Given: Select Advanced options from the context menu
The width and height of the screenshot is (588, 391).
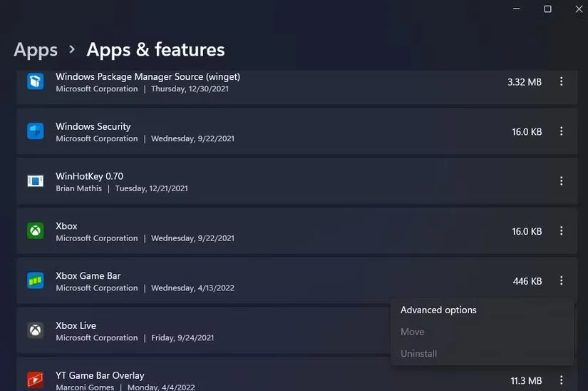Looking at the screenshot, I should coord(438,310).
